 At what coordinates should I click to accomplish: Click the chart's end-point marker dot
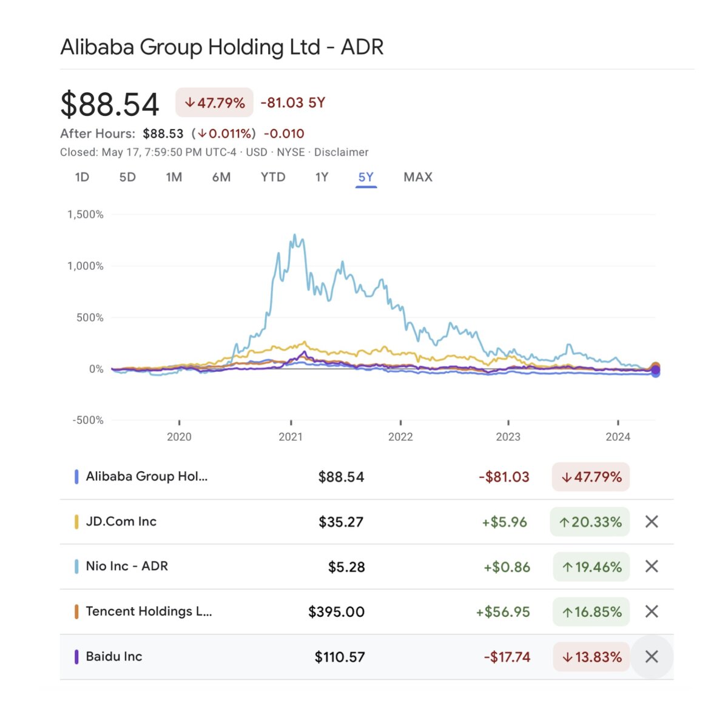coord(655,369)
